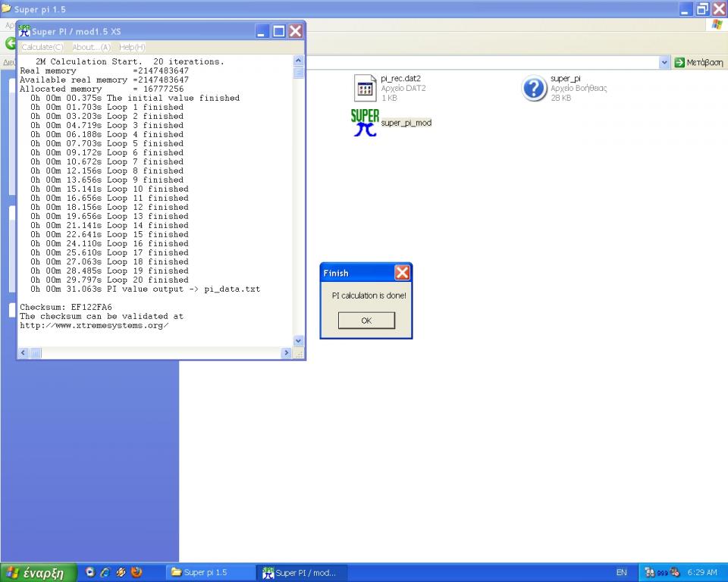Screen dimensions: 728x582
Task: Launch the orange Quick Launch shortcut
Action: [121, 572]
